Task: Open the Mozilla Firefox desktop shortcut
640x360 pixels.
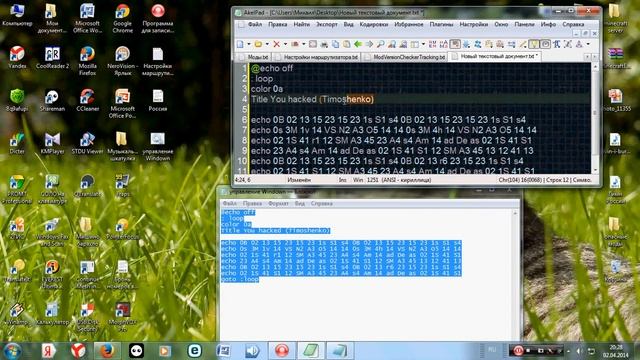Action: click(87, 61)
